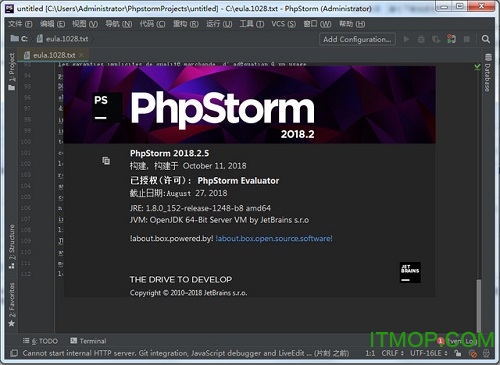Toggle tool window bars icon in status bar

(14, 353)
